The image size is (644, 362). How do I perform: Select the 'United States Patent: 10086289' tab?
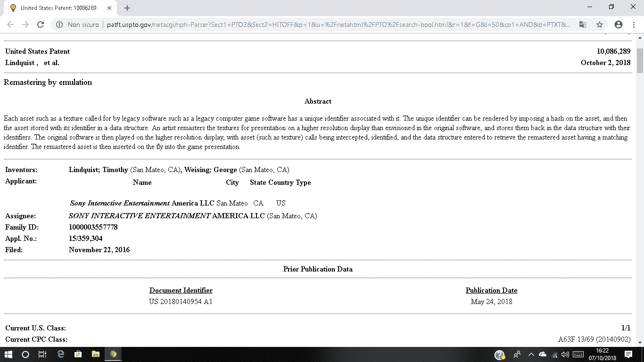coord(60,8)
